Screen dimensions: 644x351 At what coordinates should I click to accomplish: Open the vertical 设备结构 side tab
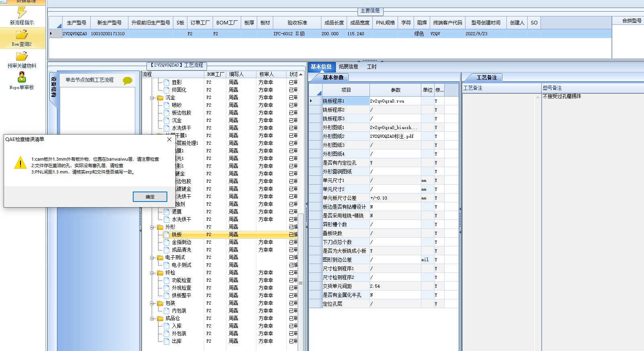tap(54, 87)
